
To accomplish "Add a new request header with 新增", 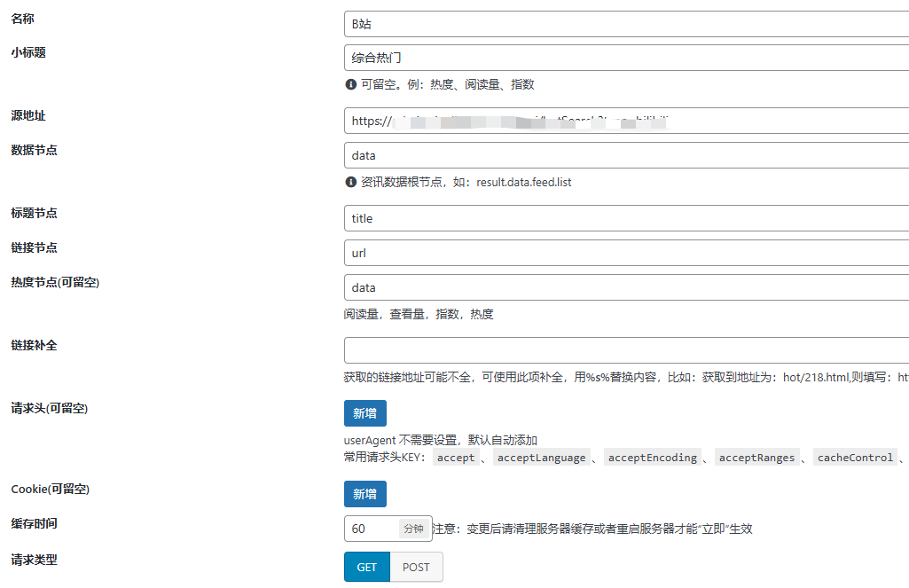I will tap(364, 413).
